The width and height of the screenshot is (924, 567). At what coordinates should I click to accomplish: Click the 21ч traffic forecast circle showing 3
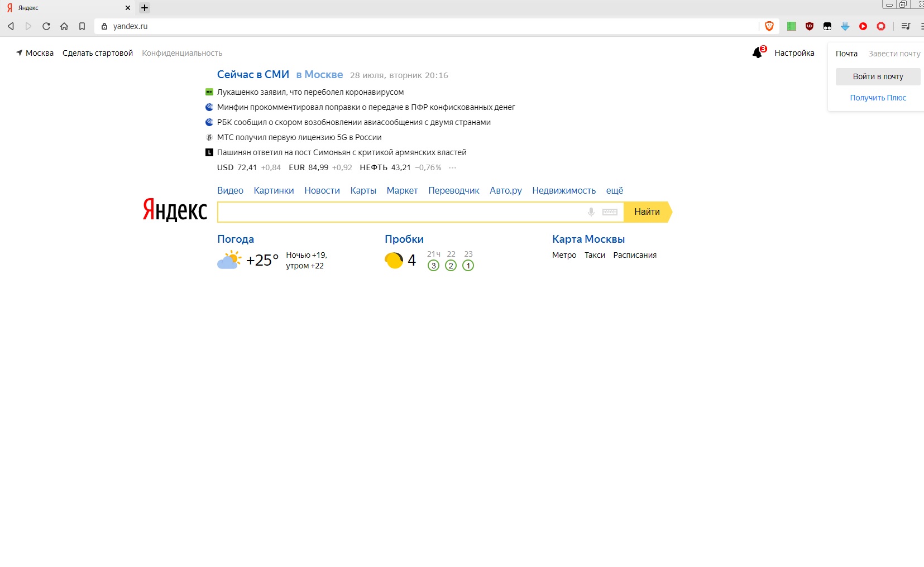[x=433, y=266]
